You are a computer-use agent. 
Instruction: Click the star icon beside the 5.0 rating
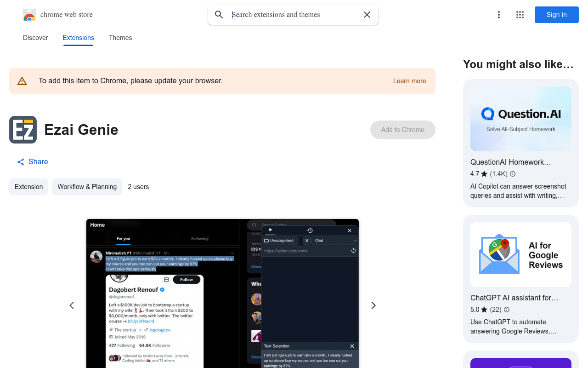(x=484, y=310)
